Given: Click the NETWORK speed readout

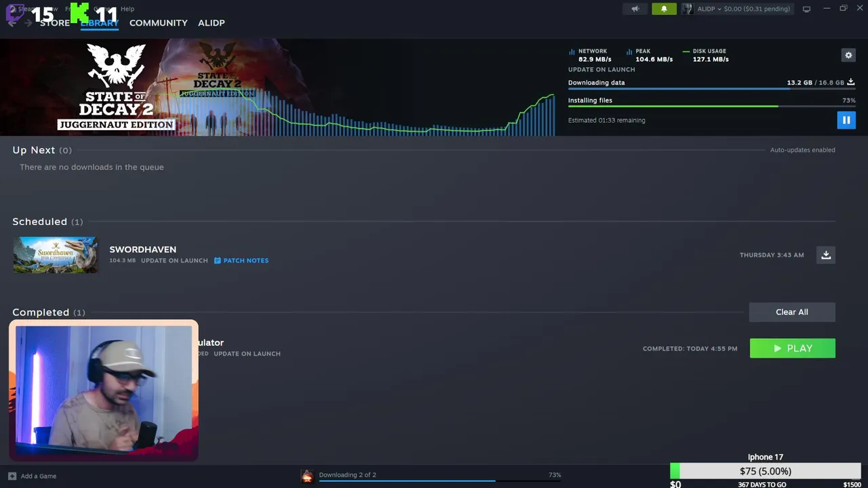Looking at the screenshot, I should pyautogui.click(x=590, y=55).
